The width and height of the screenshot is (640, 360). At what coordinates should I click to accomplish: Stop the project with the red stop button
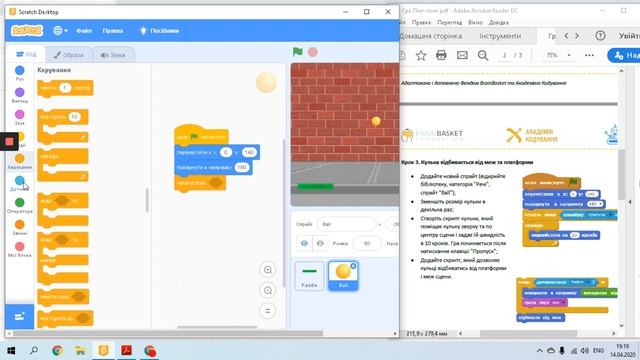pyautogui.click(x=313, y=52)
